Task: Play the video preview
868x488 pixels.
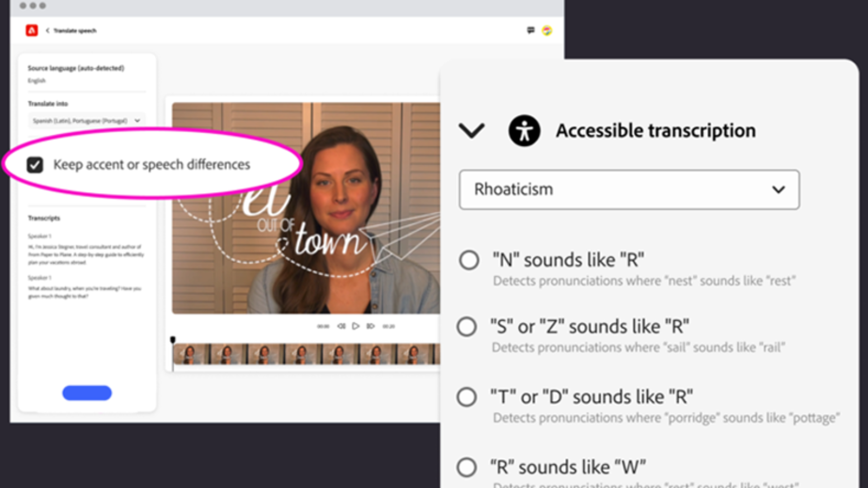Action: 356,326
